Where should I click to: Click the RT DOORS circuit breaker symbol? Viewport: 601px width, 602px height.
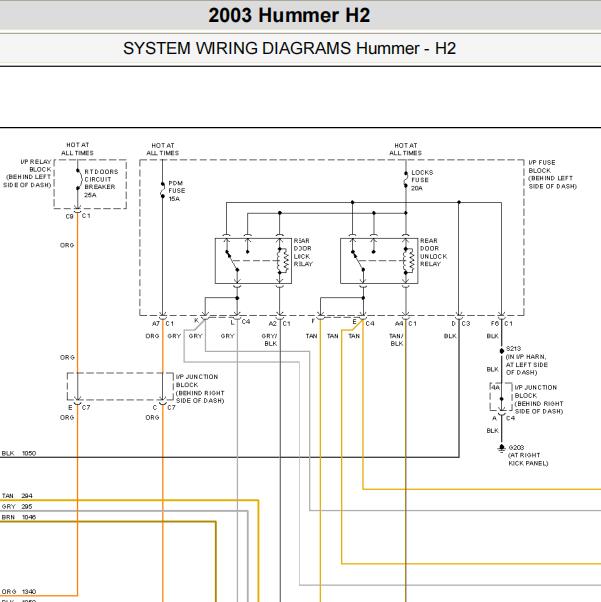79,179
